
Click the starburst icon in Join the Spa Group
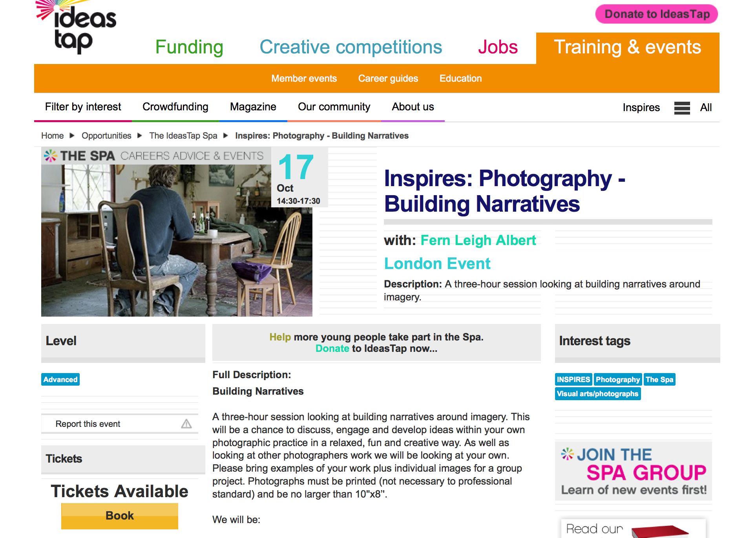pyautogui.click(x=567, y=454)
